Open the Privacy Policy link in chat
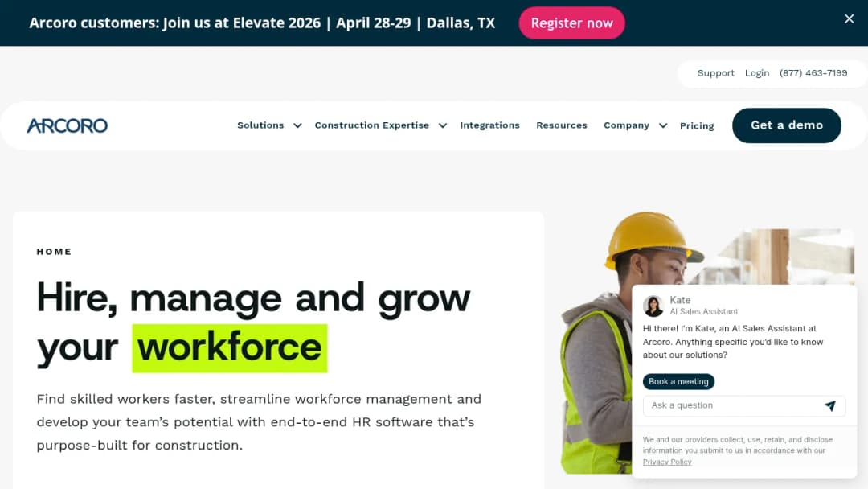This screenshot has height=489, width=868. [667, 462]
